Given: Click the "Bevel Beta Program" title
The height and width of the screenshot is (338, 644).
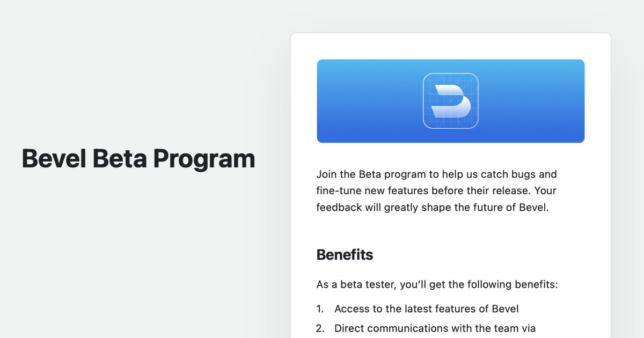Looking at the screenshot, I should (138, 159).
